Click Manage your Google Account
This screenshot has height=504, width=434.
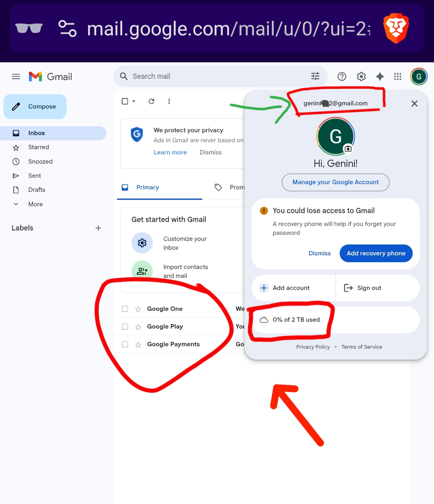(x=336, y=182)
